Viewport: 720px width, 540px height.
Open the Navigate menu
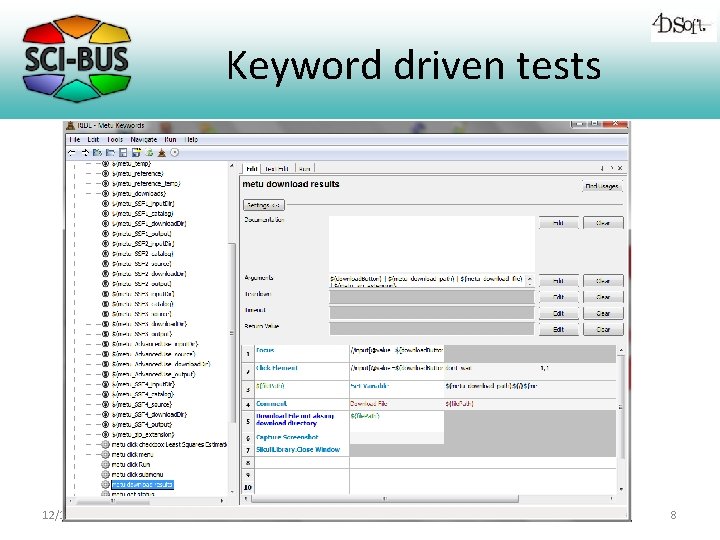[x=144, y=140]
